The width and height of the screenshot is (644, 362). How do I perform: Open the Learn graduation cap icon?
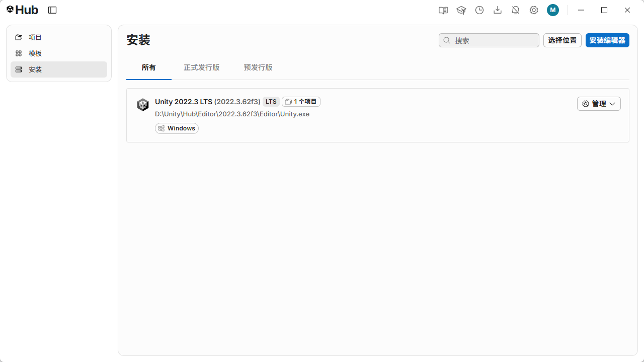click(461, 10)
